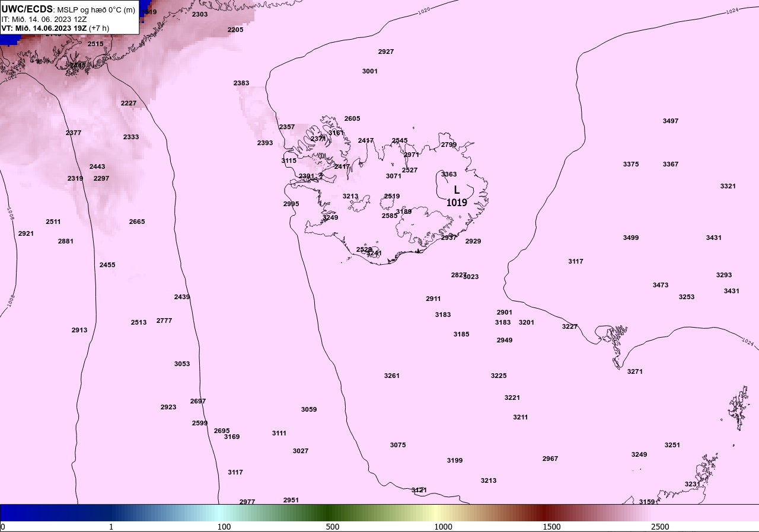Screen dimensions: 759x532
Task: Select the value 2777 southwest of Iceland
Action: tap(164, 321)
